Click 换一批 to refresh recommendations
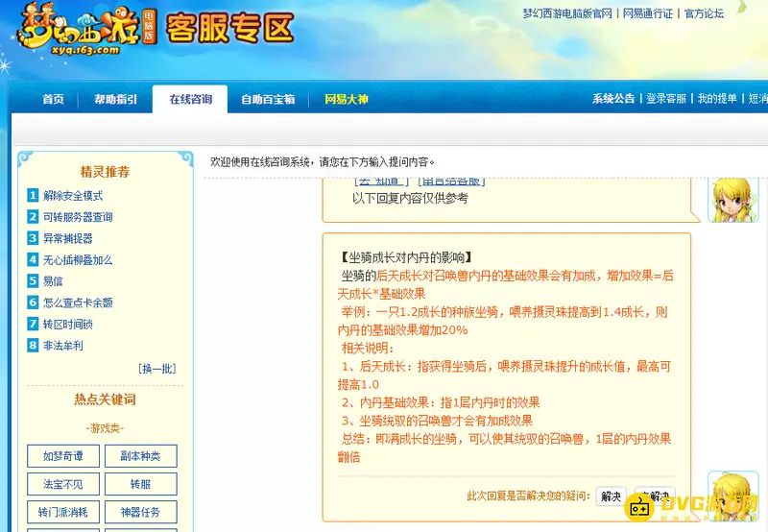768x532 pixels. click(157, 369)
